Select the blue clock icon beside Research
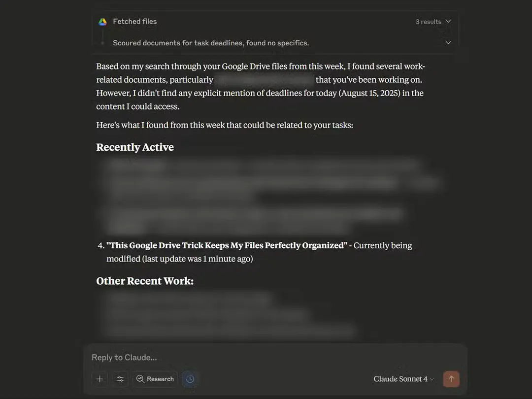Image resolution: width=532 pixels, height=399 pixels. [x=190, y=379]
